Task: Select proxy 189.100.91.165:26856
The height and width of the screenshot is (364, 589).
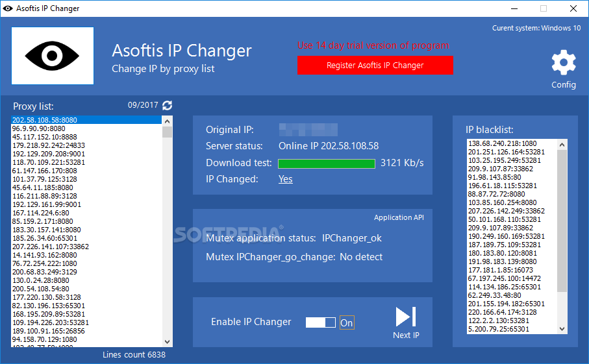Action: (86, 331)
